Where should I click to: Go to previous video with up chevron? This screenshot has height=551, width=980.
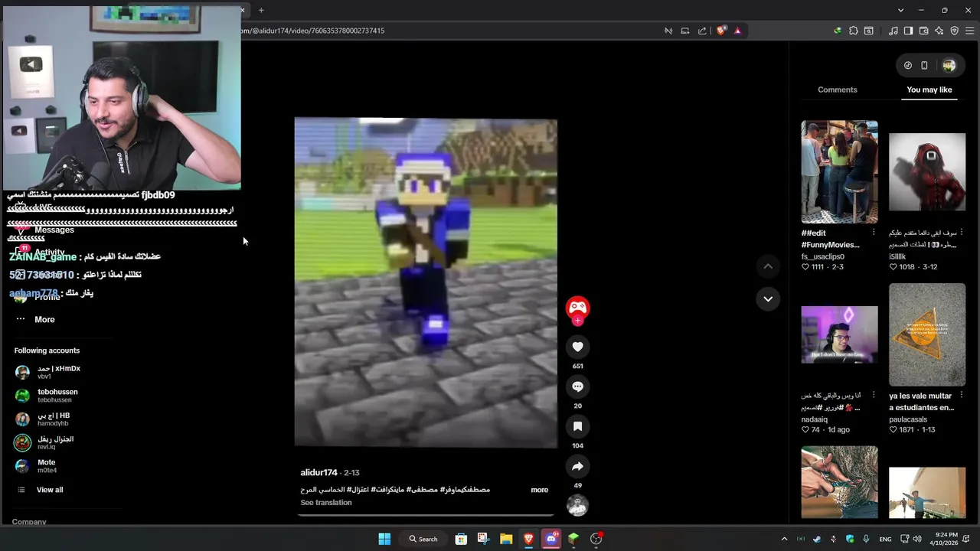tap(768, 266)
